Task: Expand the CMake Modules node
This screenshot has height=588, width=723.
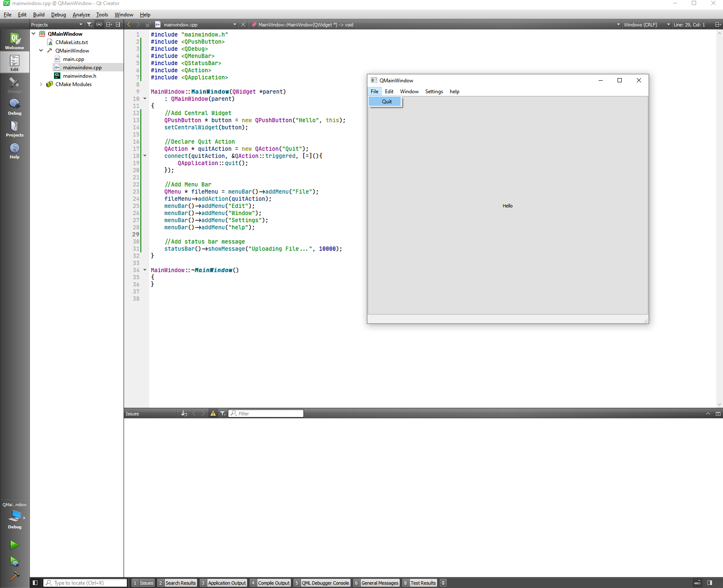Action: (41, 84)
